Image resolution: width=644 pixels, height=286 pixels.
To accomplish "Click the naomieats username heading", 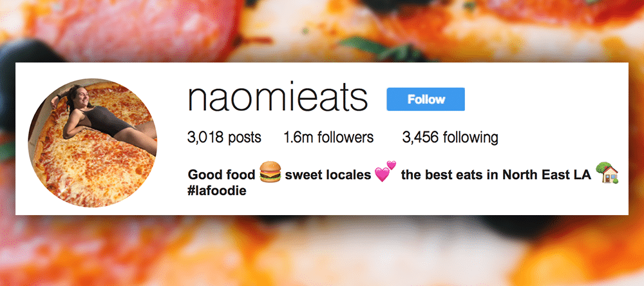I will point(277,98).
